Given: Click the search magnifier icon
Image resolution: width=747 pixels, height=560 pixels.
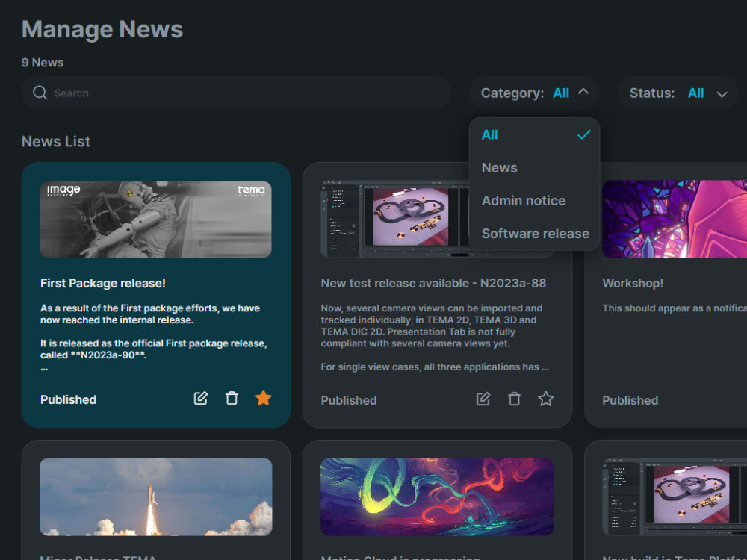Looking at the screenshot, I should pos(40,93).
